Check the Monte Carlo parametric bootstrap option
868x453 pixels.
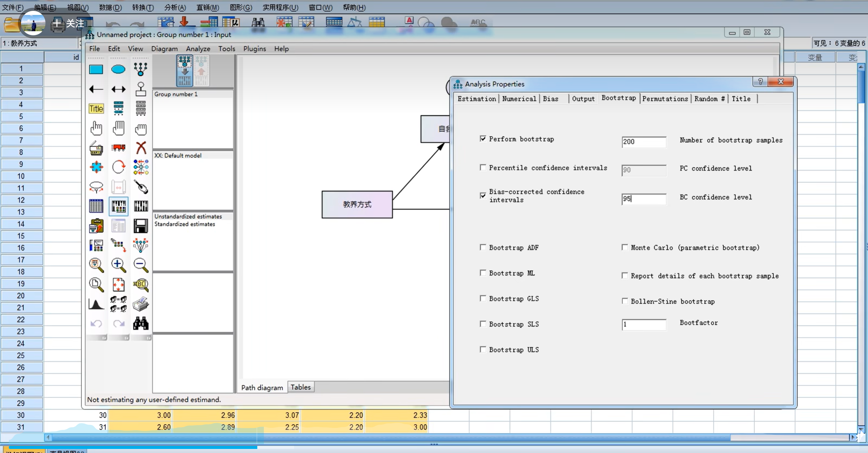(625, 247)
